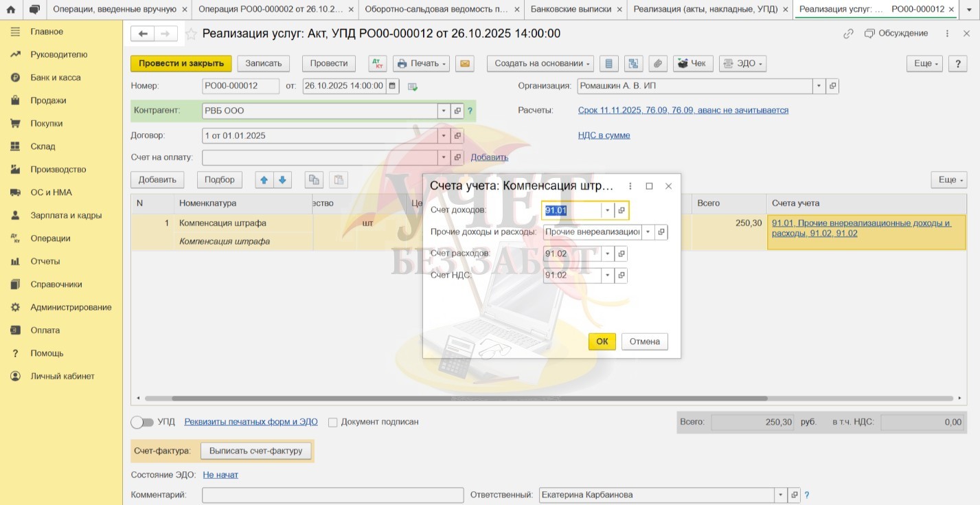Open the Контрагент dropdown list

tap(444, 111)
